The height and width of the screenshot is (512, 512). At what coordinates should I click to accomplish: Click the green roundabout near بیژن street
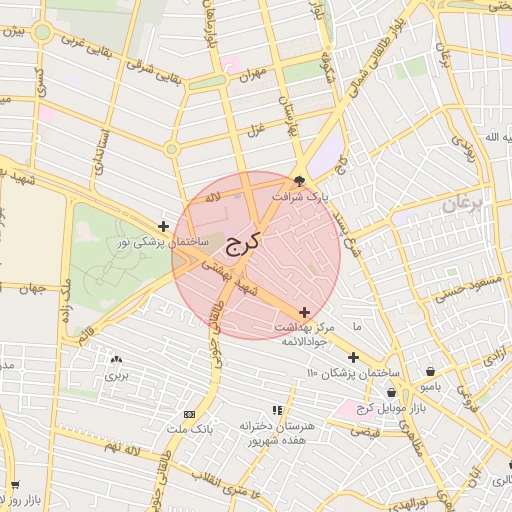[42, 32]
